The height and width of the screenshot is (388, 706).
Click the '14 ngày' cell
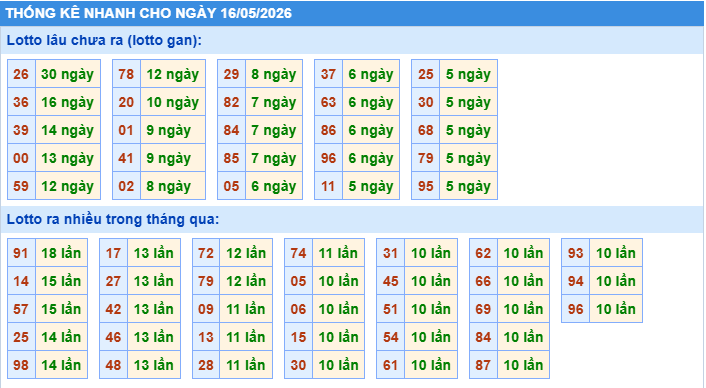tap(68, 130)
